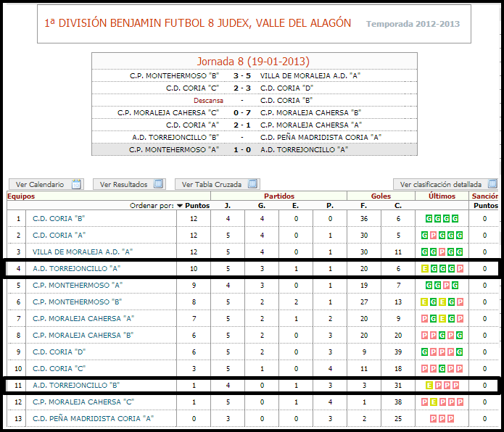
Task: Open Ver clasificación detallada button
Action: click(445, 184)
